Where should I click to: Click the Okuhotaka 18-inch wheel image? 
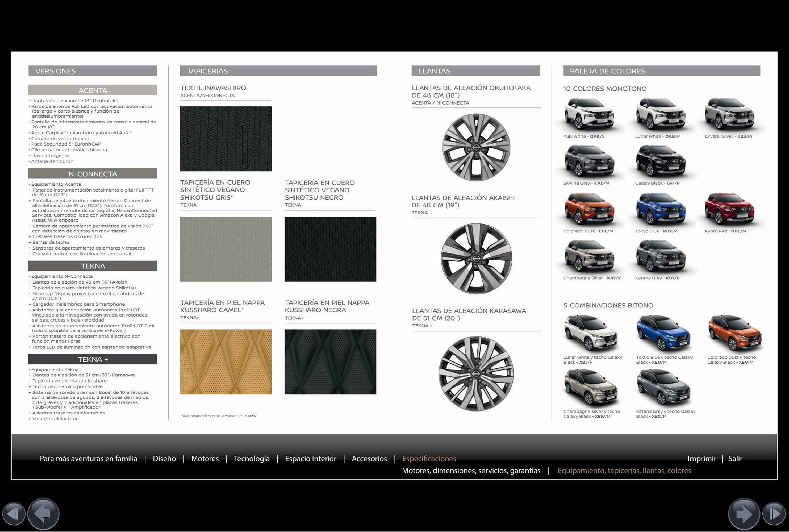pos(476,147)
